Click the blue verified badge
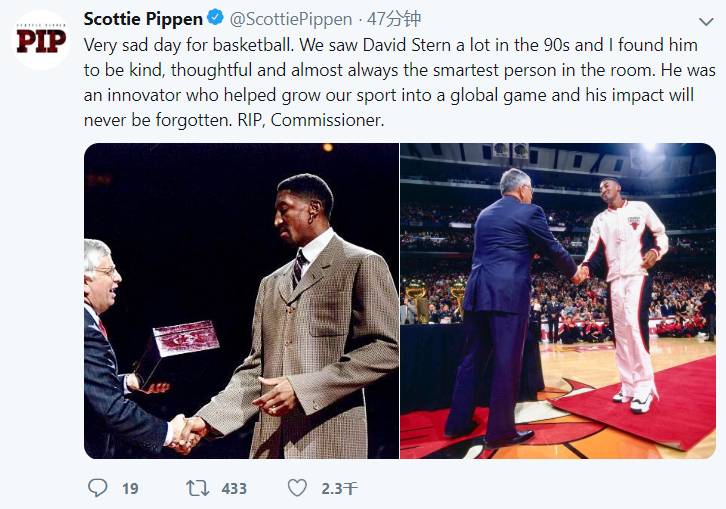 click(x=215, y=19)
